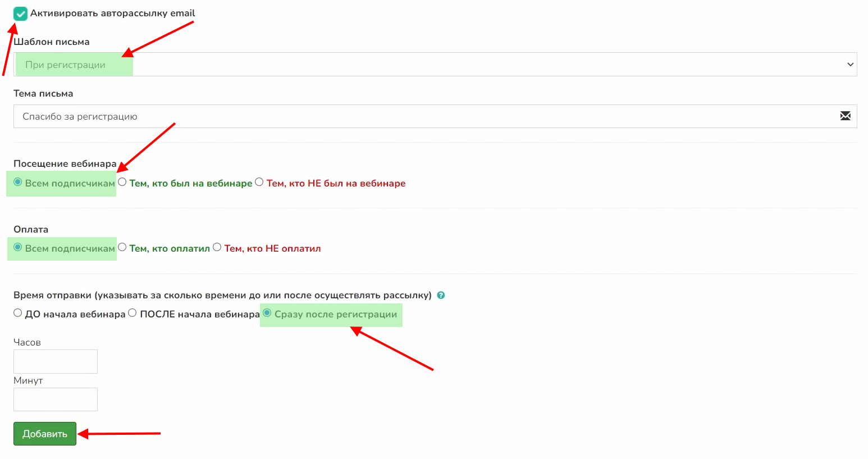This screenshot has height=459, width=868.
Task: Select 'Тем, кто оплатил' radio option
Action: coord(122,247)
